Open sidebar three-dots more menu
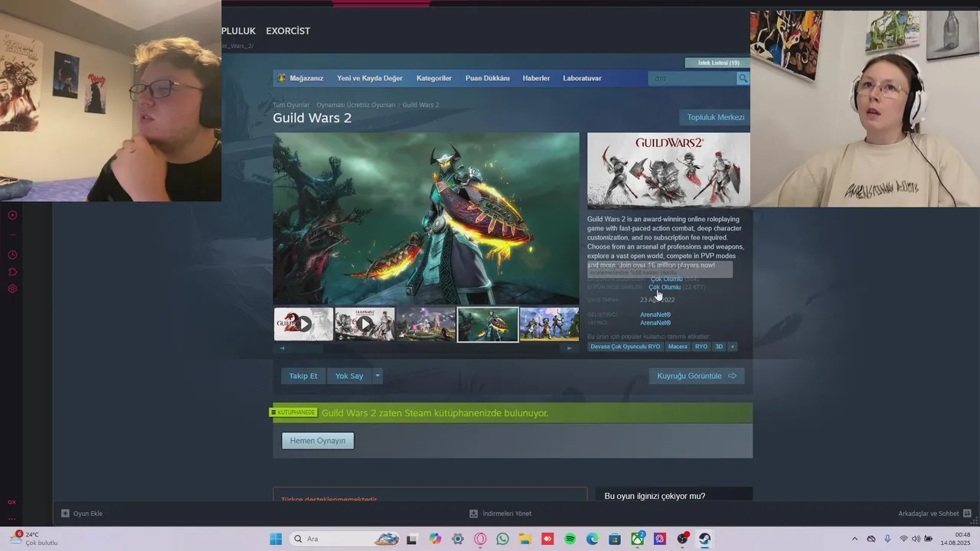This screenshot has height=551, width=980. [x=12, y=518]
